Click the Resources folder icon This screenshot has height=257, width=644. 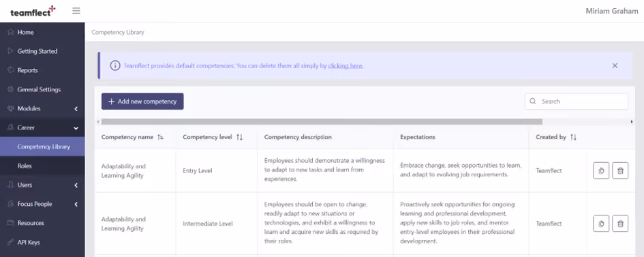coord(11,223)
